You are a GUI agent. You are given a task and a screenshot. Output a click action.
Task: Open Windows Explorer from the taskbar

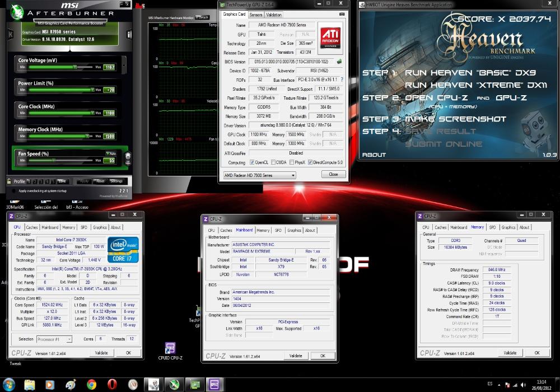pyautogui.click(x=30, y=385)
